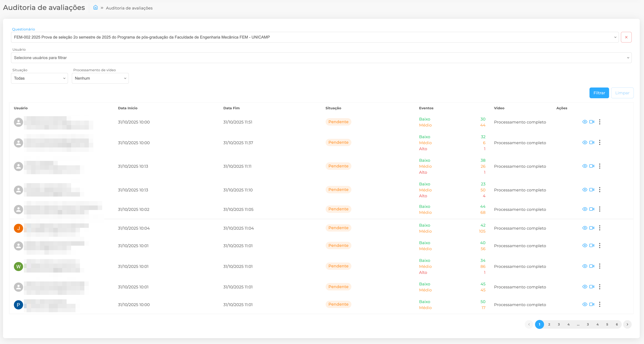
Task: Click the camera icon for row ending 11:37
Action: (592, 142)
